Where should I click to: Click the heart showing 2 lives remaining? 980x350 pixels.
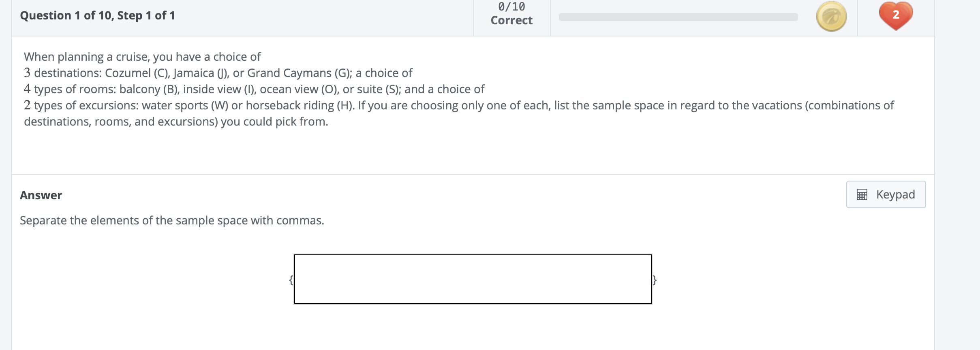pyautogui.click(x=895, y=16)
